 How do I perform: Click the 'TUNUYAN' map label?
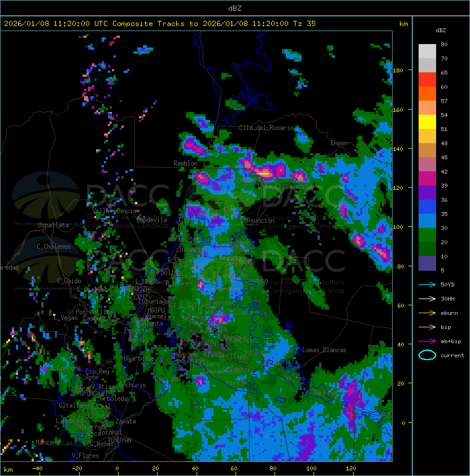point(119,440)
